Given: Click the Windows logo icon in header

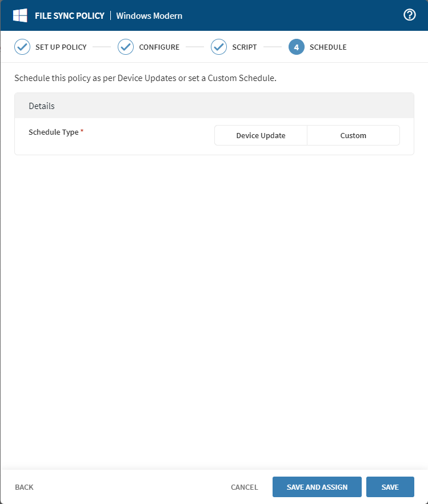Looking at the screenshot, I should click(20, 15).
